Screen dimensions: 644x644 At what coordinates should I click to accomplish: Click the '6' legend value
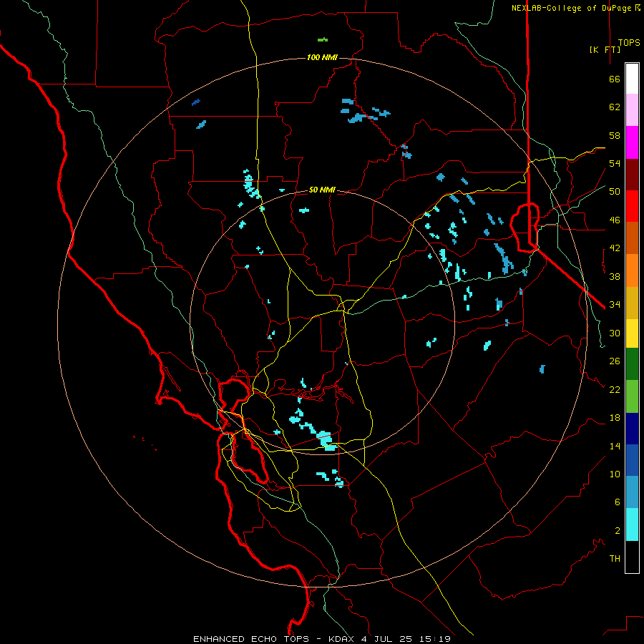point(618,502)
